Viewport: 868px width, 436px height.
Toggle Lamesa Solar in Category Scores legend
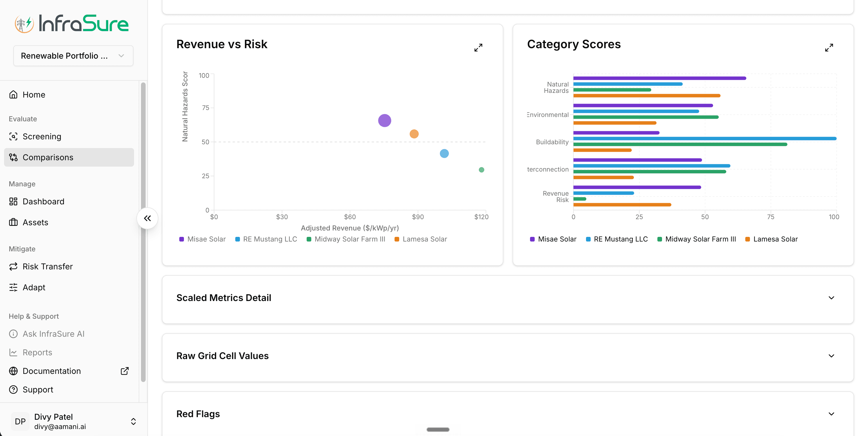click(x=771, y=239)
